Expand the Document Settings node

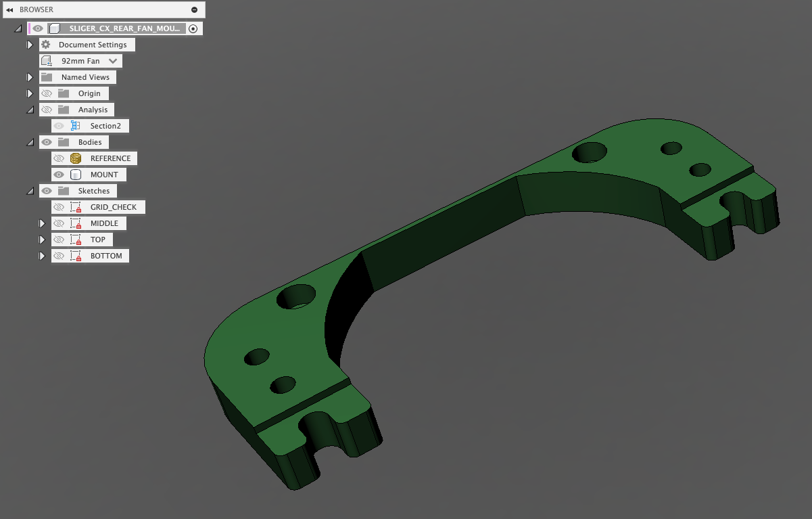tap(30, 45)
